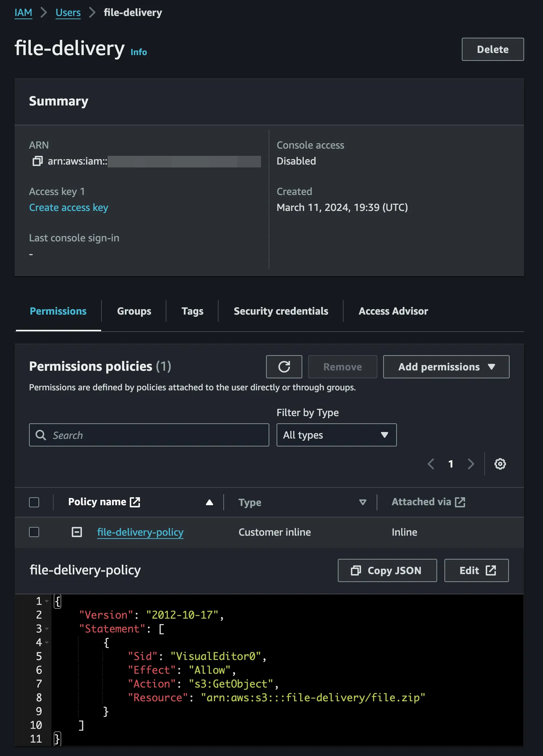Go to next page of policies

[x=471, y=464]
